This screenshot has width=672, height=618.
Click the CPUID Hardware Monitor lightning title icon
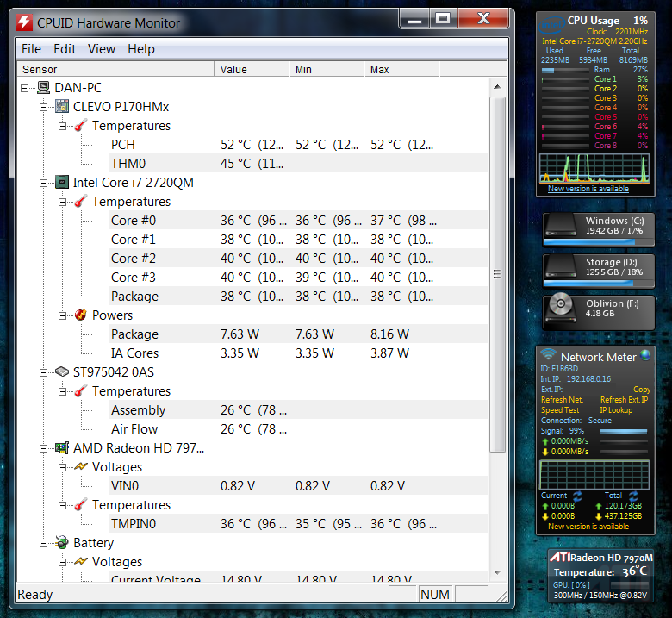point(24,22)
